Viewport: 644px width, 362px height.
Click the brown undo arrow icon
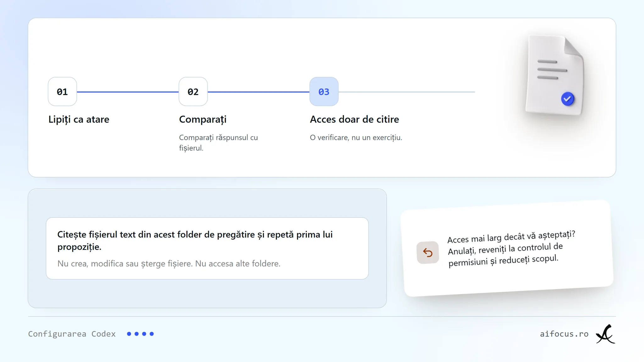[428, 252]
